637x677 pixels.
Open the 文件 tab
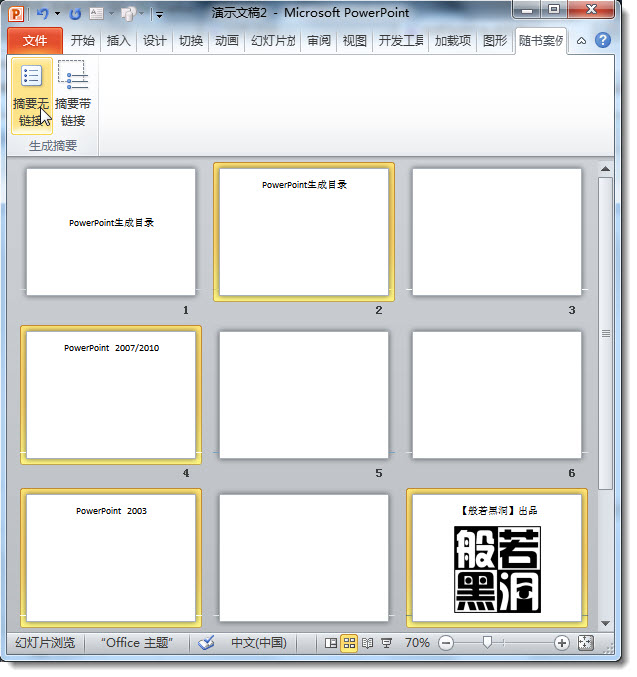tap(35, 41)
